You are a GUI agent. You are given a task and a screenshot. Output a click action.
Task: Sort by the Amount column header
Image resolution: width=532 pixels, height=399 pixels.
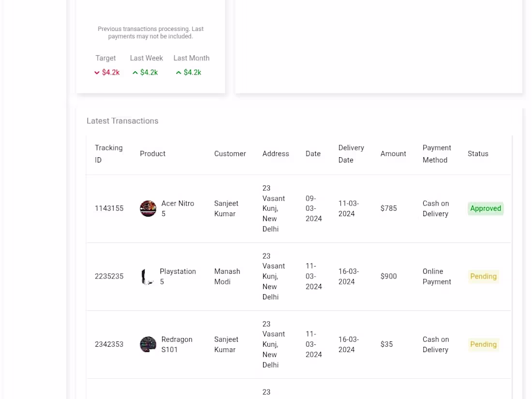(393, 154)
